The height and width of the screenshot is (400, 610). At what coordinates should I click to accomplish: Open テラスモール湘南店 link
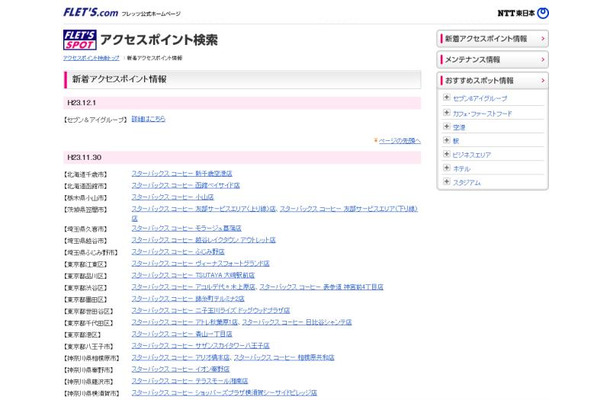189,381
